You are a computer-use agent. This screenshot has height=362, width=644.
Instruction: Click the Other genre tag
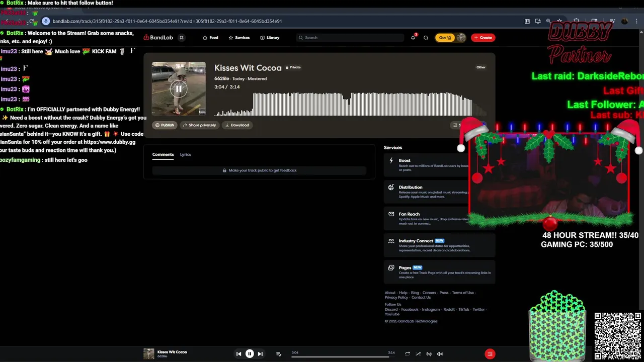point(481,67)
